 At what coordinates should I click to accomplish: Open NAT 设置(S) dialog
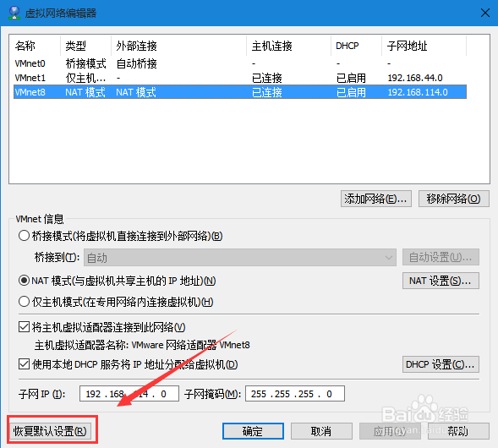click(x=441, y=281)
